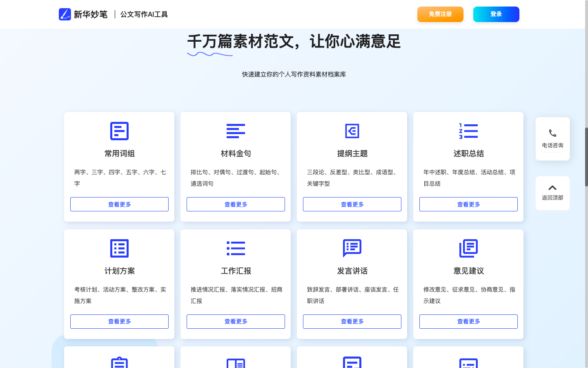This screenshot has width=588, height=368.
Task: Click the 免费注册 registration button
Action: click(x=440, y=14)
